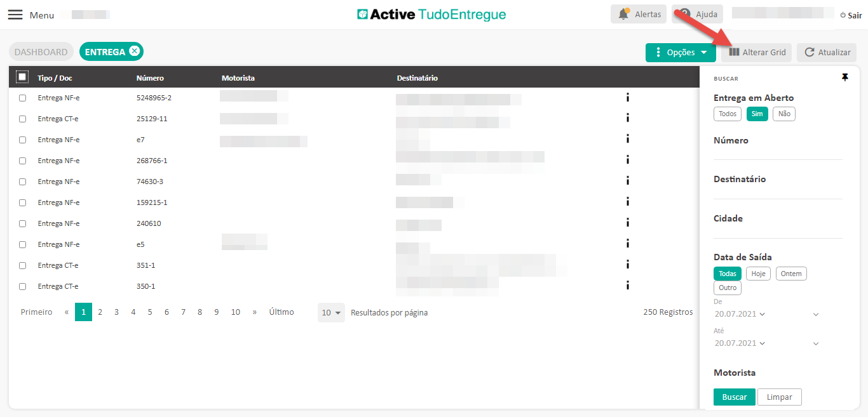The image size is (868, 417).
Task: Click the Alterar Grid columns icon
Action: (734, 53)
